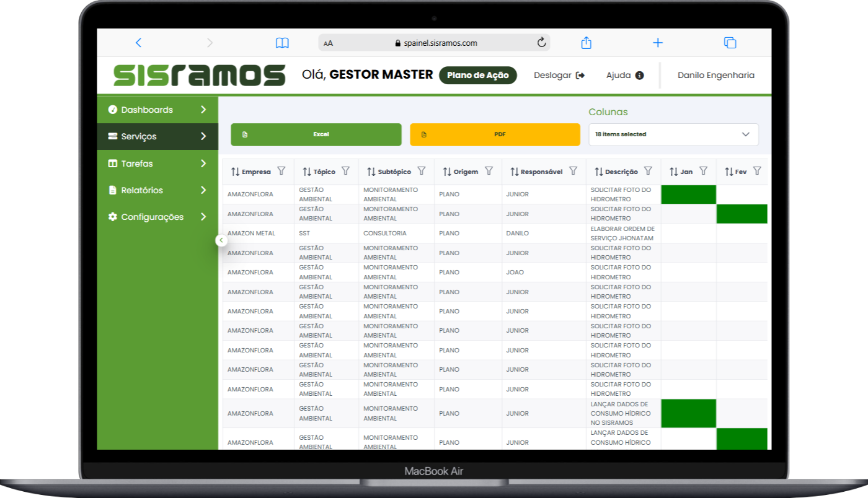Expand the Dashboards chevron arrow
The image size is (868, 498).
pos(203,110)
